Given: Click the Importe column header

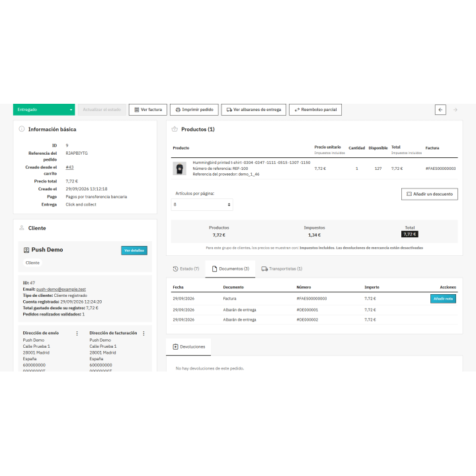Looking at the screenshot, I should click(x=372, y=287).
